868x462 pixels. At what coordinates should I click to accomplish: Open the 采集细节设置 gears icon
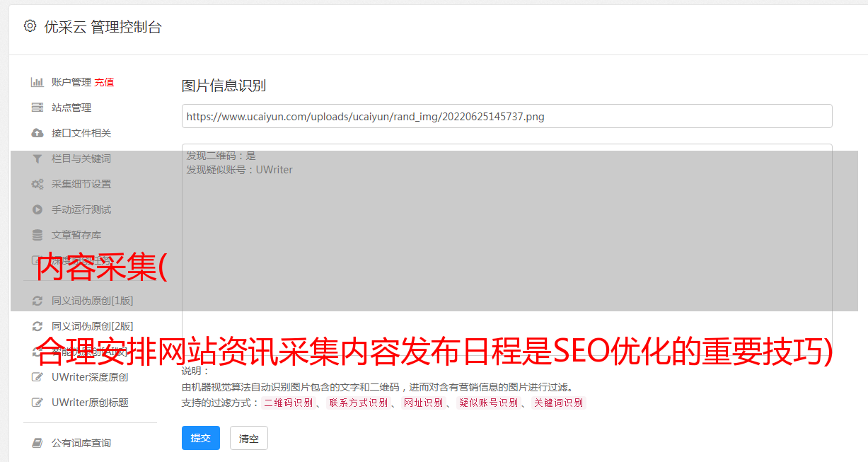click(37, 184)
